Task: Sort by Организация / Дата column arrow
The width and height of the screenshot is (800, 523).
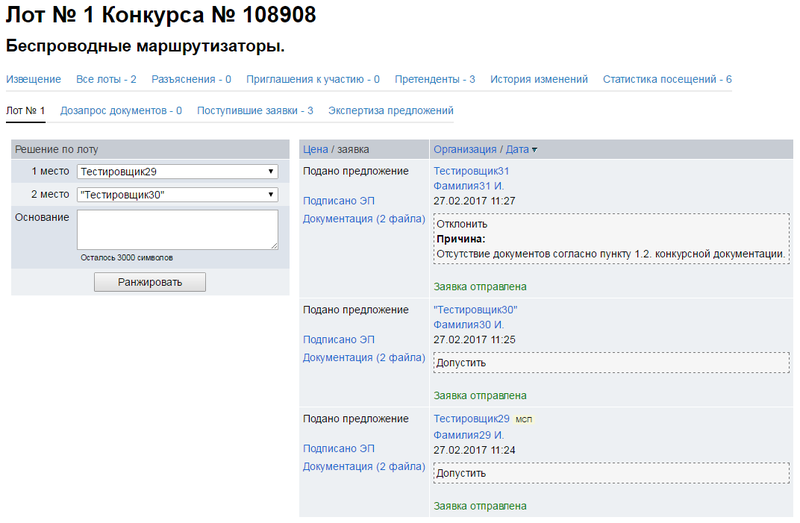Action: [x=534, y=150]
